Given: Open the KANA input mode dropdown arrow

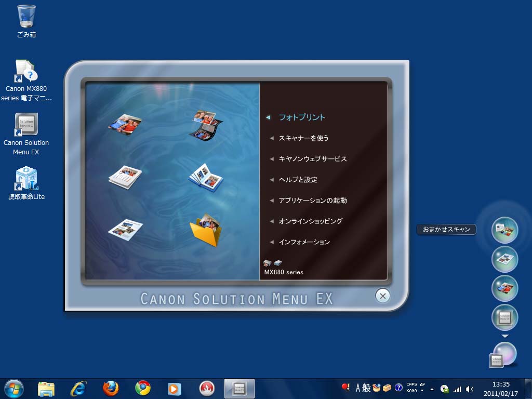Looking at the screenshot, I should [x=422, y=390].
